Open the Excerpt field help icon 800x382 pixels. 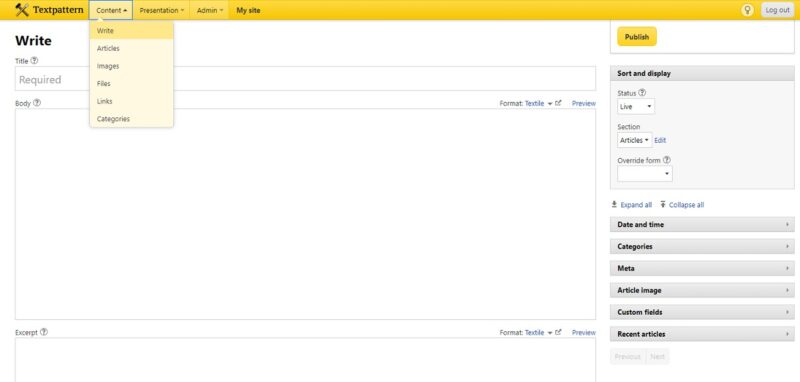[x=44, y=332]
